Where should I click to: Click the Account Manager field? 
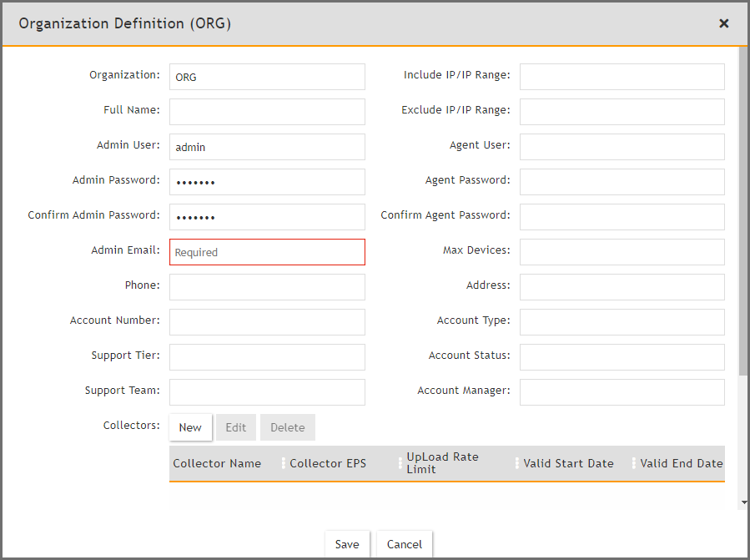pos(622,392)
